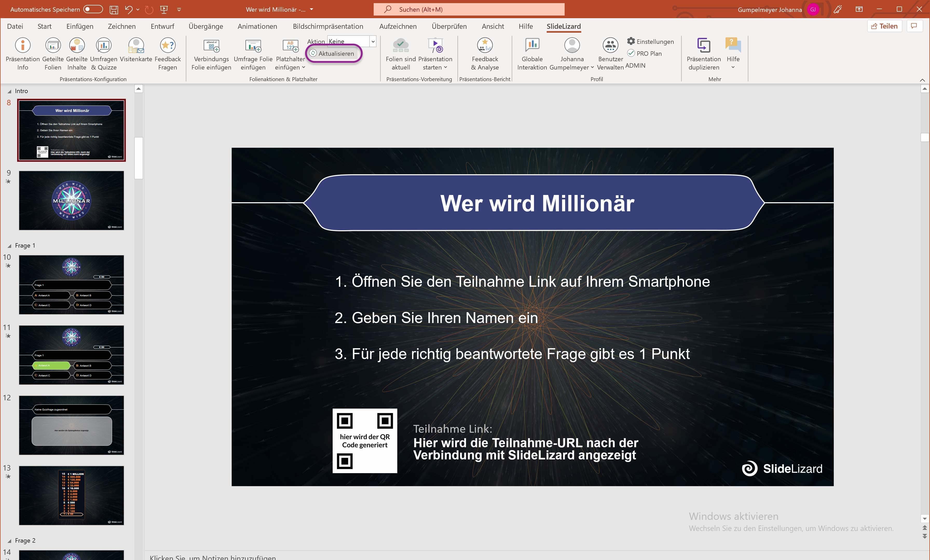Click the Teilen button
The image size is (930, 560).
884,26
